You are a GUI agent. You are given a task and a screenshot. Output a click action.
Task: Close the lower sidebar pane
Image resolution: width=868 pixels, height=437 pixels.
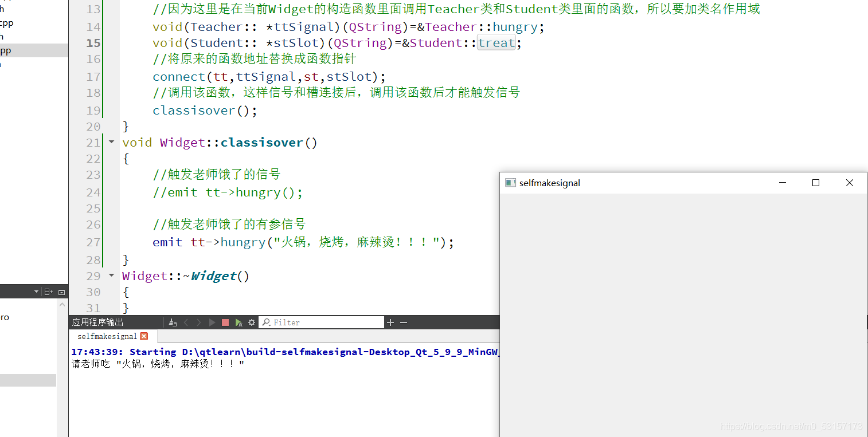click(62, 292)
